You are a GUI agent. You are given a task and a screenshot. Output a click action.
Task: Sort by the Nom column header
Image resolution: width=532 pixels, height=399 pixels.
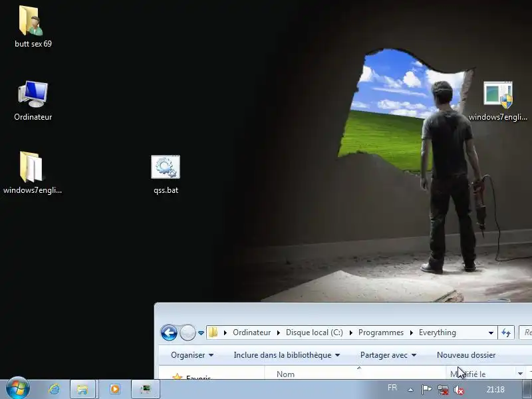click(x=355, y=374)
